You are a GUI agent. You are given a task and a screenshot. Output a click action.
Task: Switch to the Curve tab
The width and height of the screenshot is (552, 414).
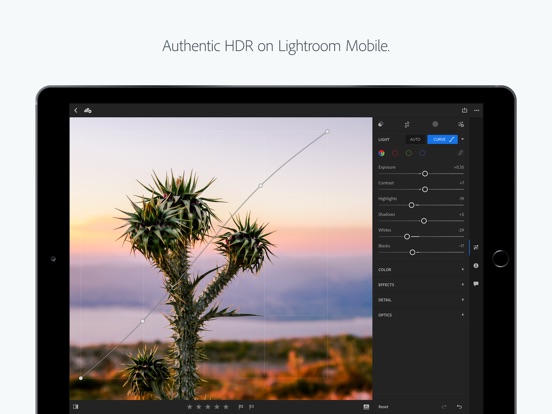[443, 139]
